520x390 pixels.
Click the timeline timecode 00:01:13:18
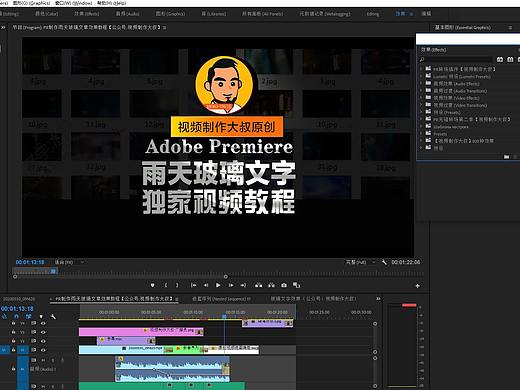(x=17, y=309)
